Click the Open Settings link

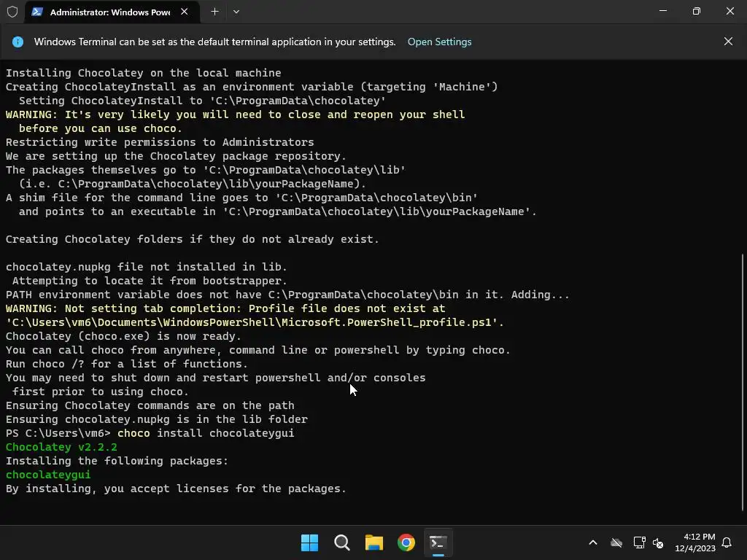tap(439, 42)
